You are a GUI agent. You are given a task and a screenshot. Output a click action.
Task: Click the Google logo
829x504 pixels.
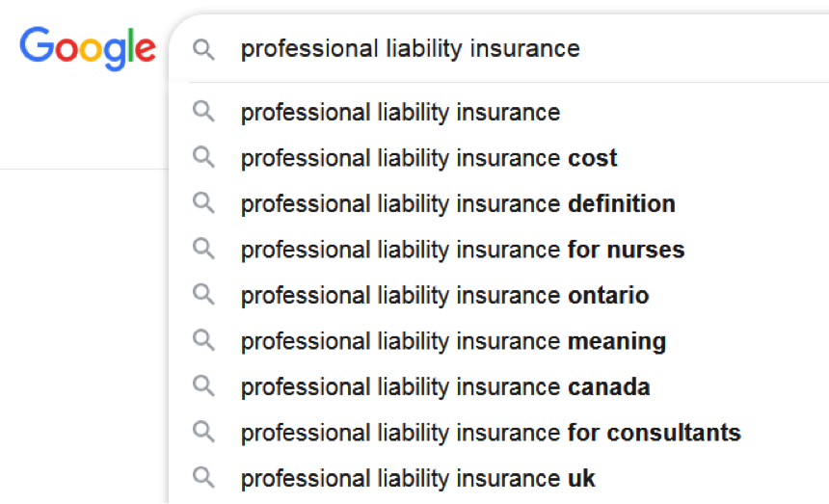(x=88, y=47)
